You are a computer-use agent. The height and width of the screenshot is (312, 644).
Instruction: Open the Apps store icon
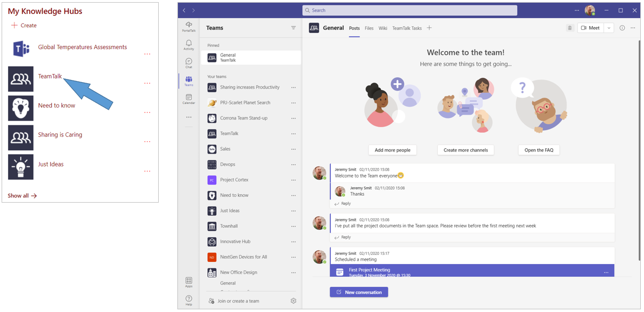[189, 282]
